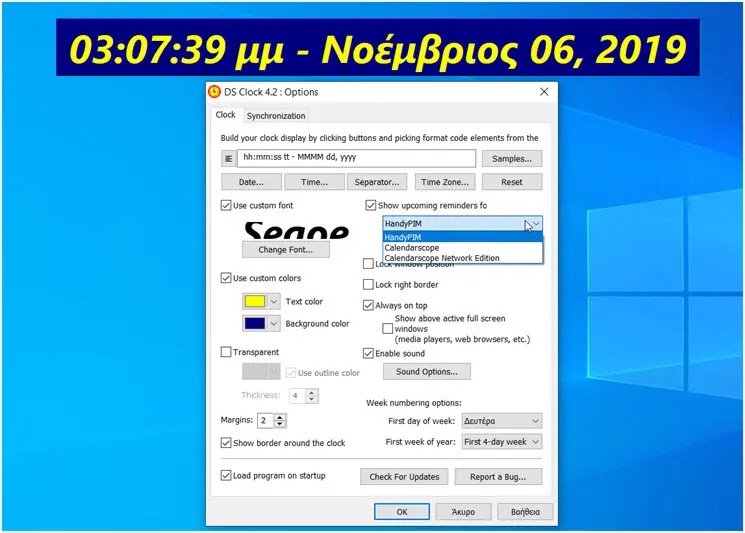Choose Calendarscope Network Edition option
The image size is (745, 533).
pos(462,258)
